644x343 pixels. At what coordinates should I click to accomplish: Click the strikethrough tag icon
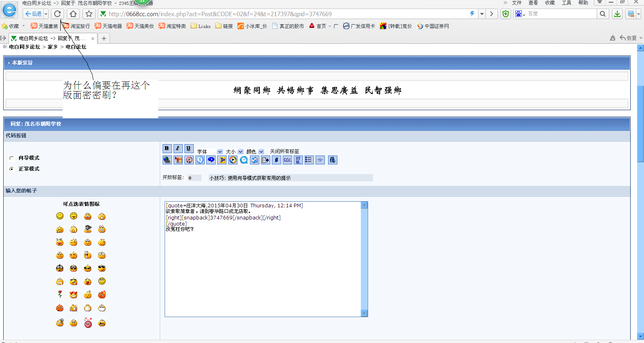320,160
